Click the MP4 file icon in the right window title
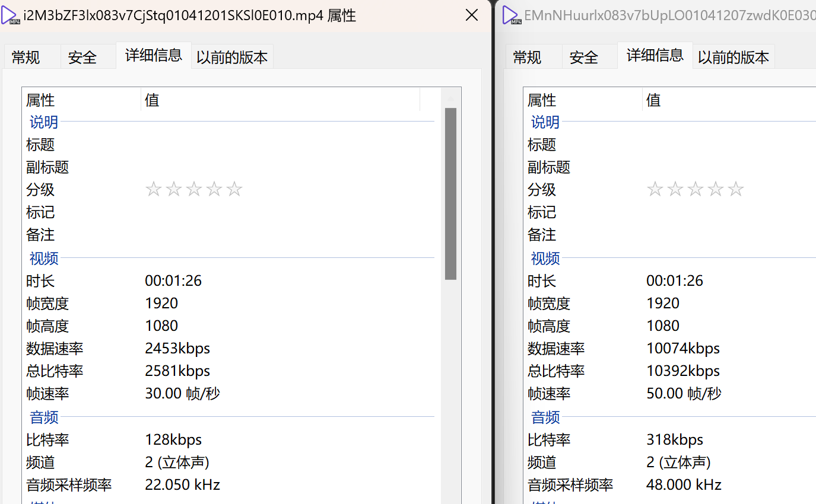This screenshot has width=816, height=504. click(512, 15)
